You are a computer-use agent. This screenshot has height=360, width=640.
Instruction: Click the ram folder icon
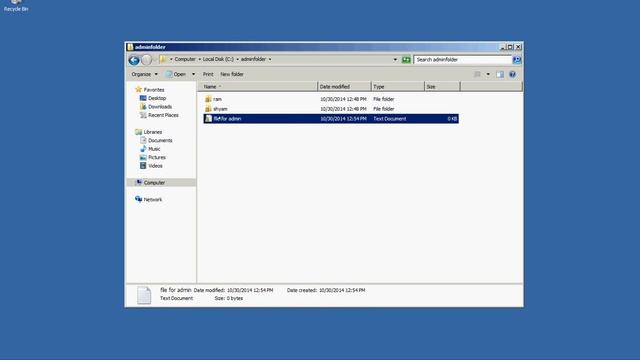(x=208, y=99)
